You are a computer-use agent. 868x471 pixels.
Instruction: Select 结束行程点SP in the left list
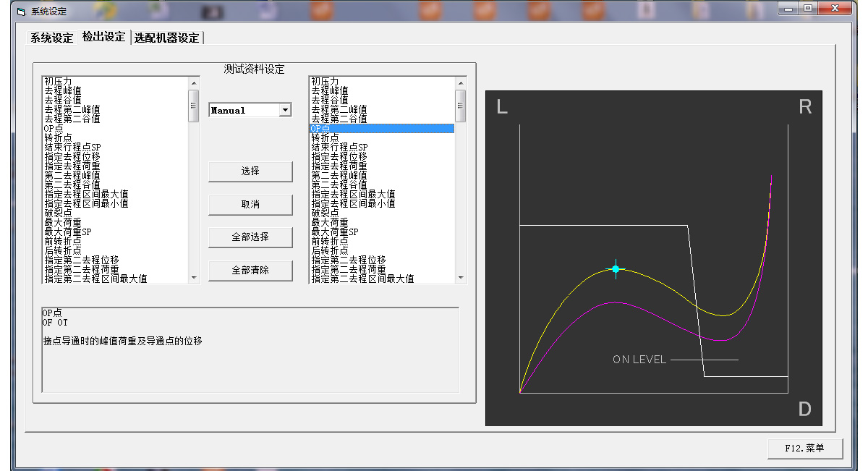point(115,147)
